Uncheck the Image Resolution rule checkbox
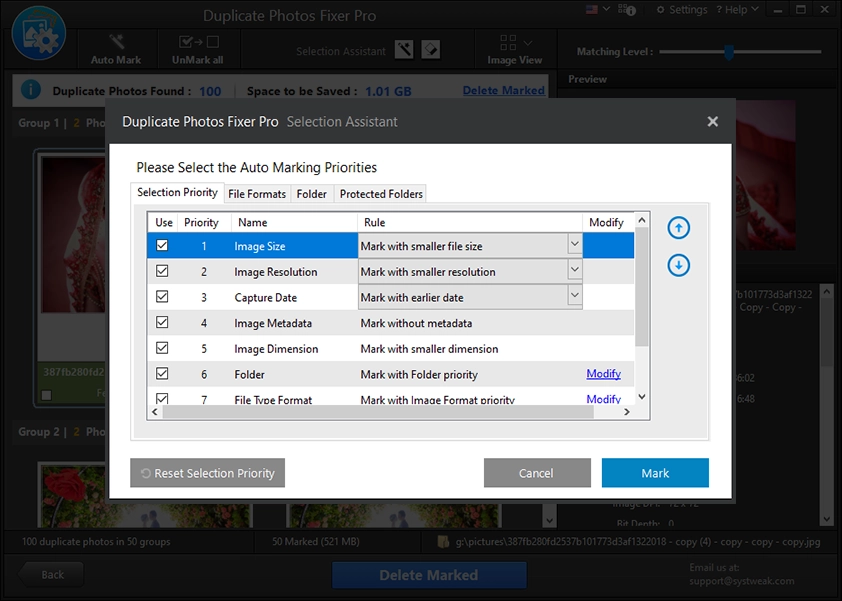Image resolution: width=842 pixels, height=601 pixels. [x=162, y=271]
